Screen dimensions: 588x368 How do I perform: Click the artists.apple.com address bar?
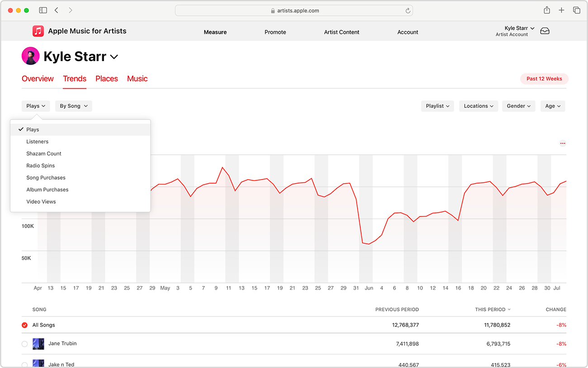click(294, 10)
